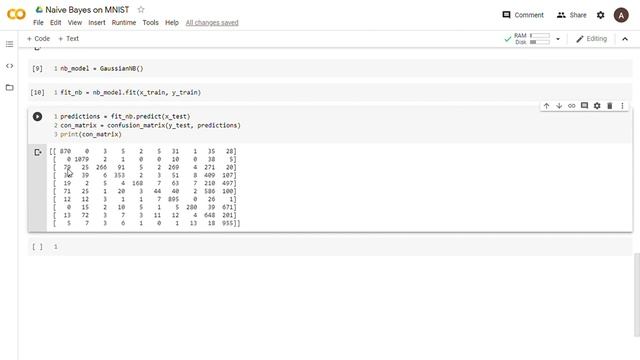Click the Comment button
640x360 pixels.
coord(523,15)
